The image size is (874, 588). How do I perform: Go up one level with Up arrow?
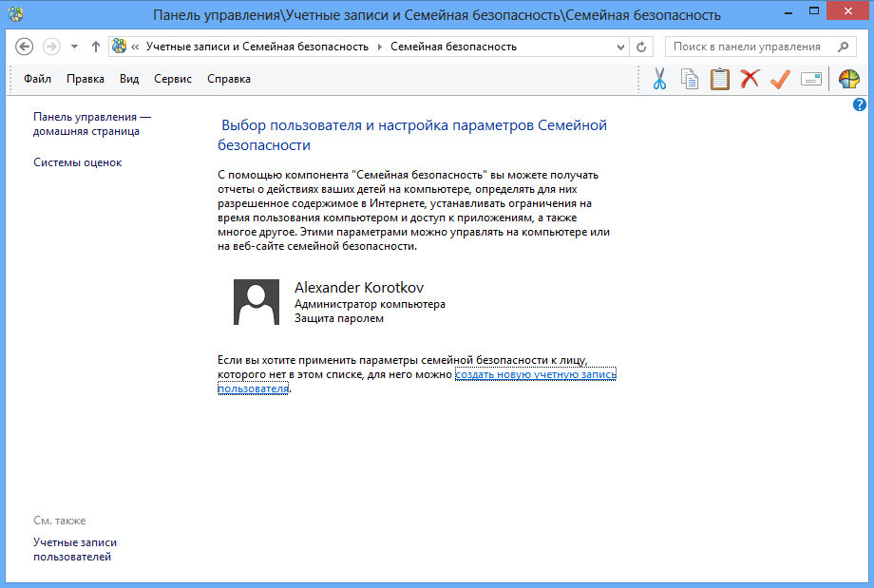(96, 47)
